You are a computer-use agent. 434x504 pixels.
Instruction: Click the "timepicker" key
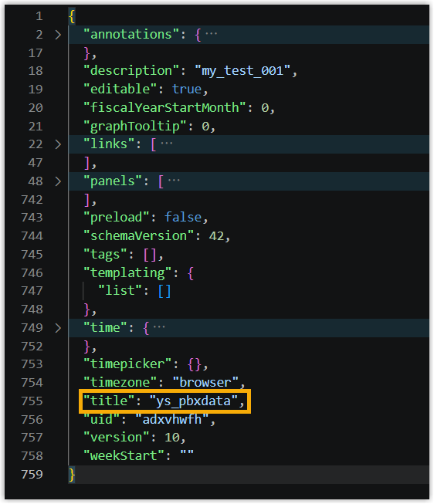[x=127, y=364]
